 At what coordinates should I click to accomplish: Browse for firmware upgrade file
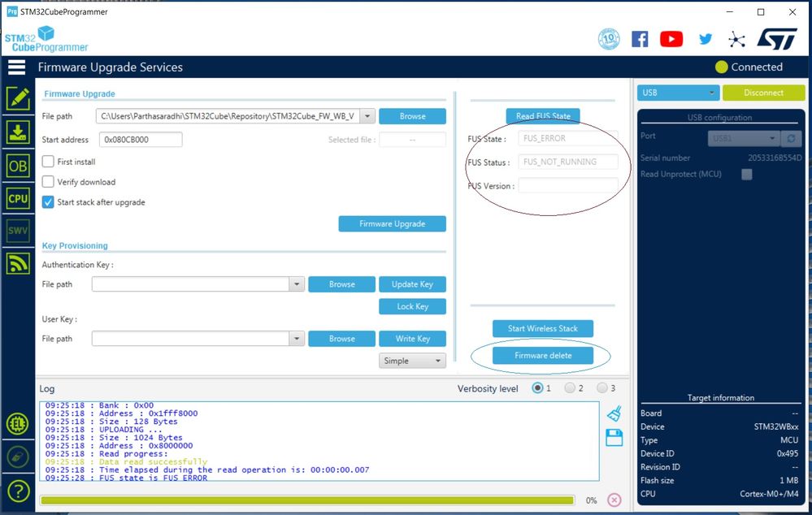click(412, 116)
